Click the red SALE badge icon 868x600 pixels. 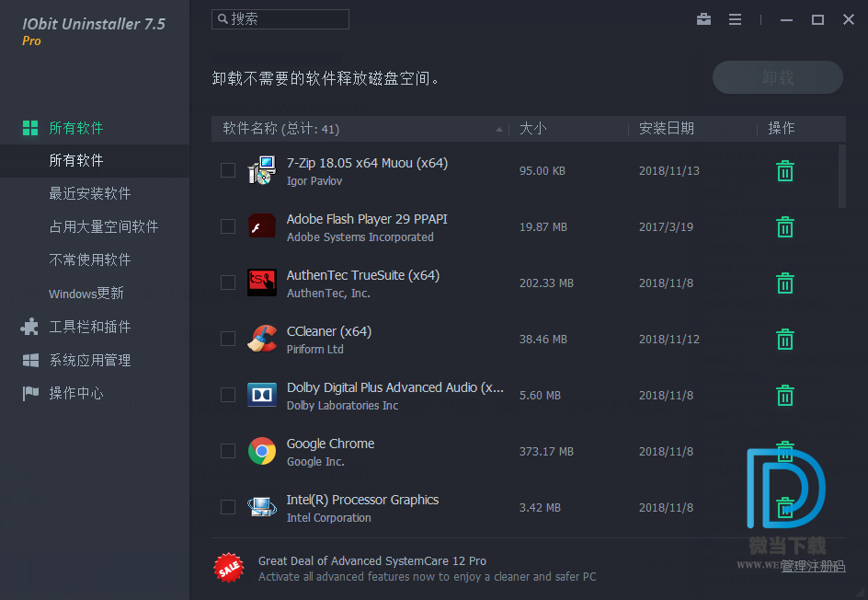click(x=229, y=568)
